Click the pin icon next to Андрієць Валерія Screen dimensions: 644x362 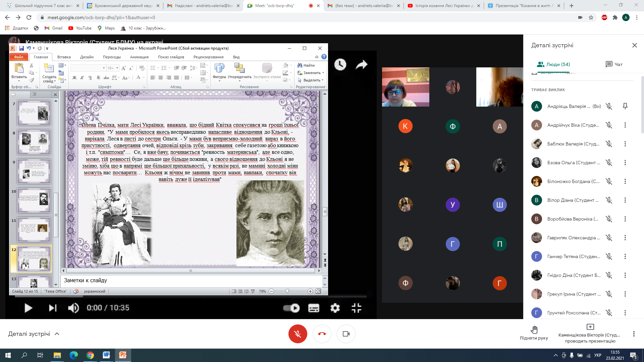pos(625,106)
